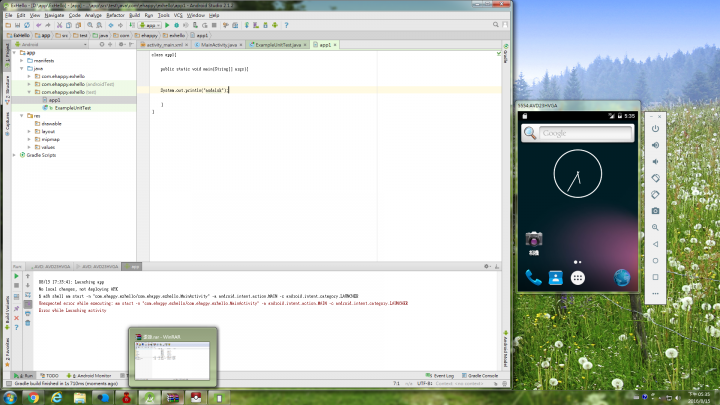Click the Undo arrow in the toolbar
The width and height of the screenshot is (720, 405).
pyautogui.click(x=39, y=25)
